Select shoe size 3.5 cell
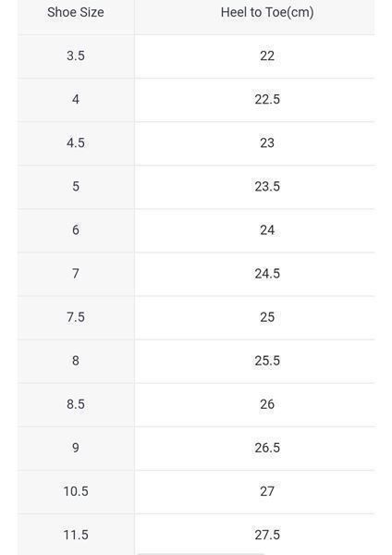The image size is (392, 555). coord(76,55)
